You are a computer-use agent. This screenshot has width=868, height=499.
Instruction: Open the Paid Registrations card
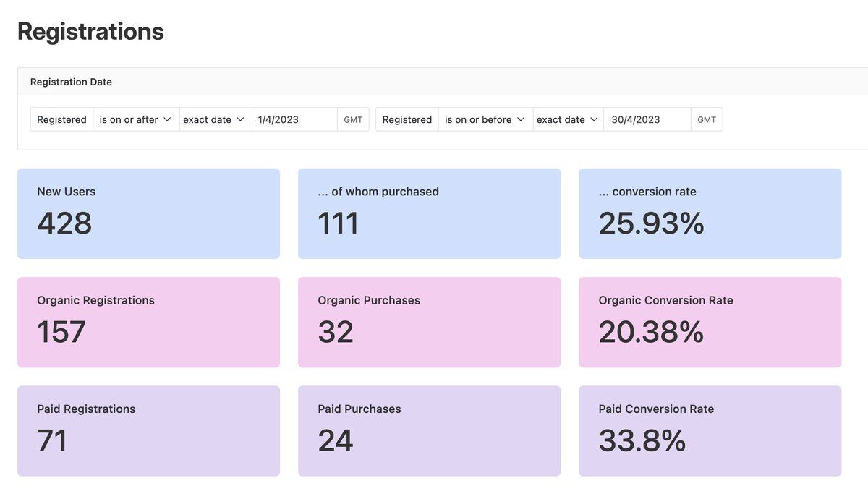(148, 430)
